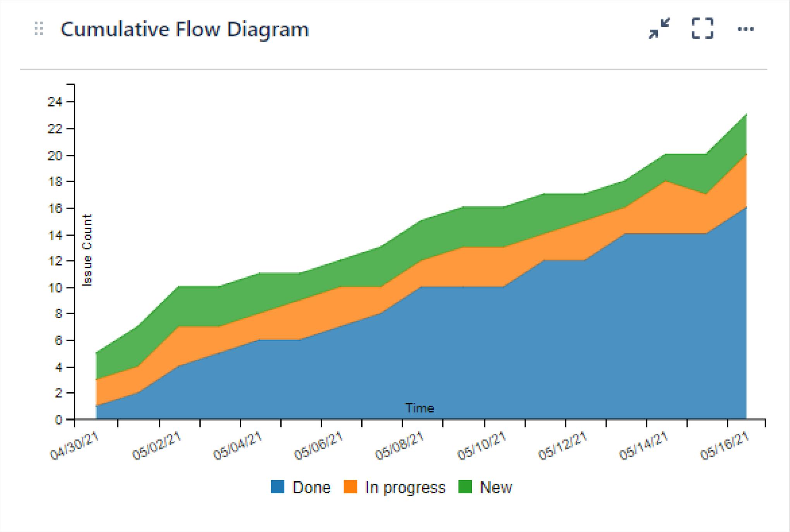The height and width of the screenshot is (532, 790).
Task: Open fullscreen view with the expand brackets icon
Action: tap(703, 28)
